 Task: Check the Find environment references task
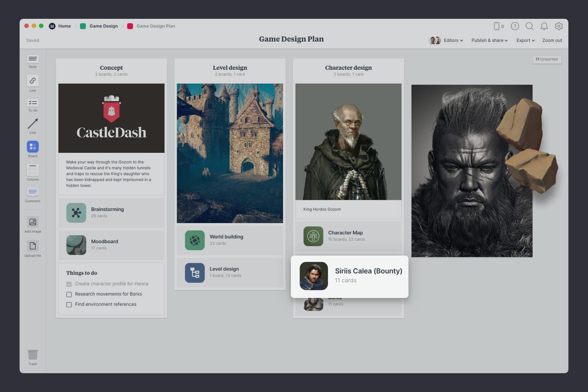(x=69, y=305)
